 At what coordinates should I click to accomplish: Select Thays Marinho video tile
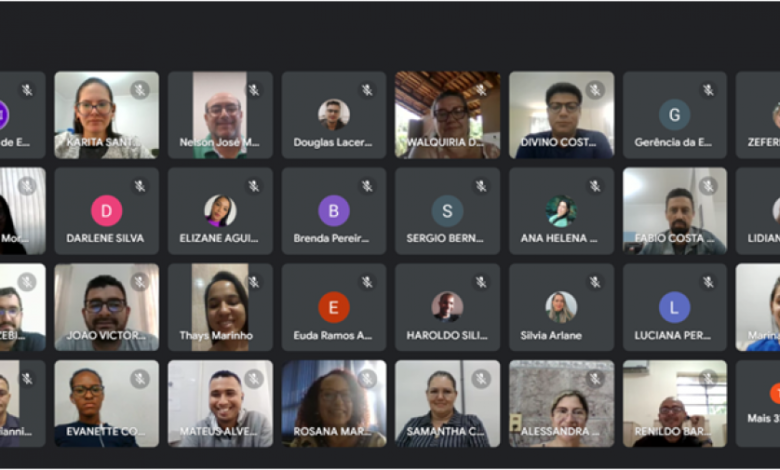[x=220, y=307]
